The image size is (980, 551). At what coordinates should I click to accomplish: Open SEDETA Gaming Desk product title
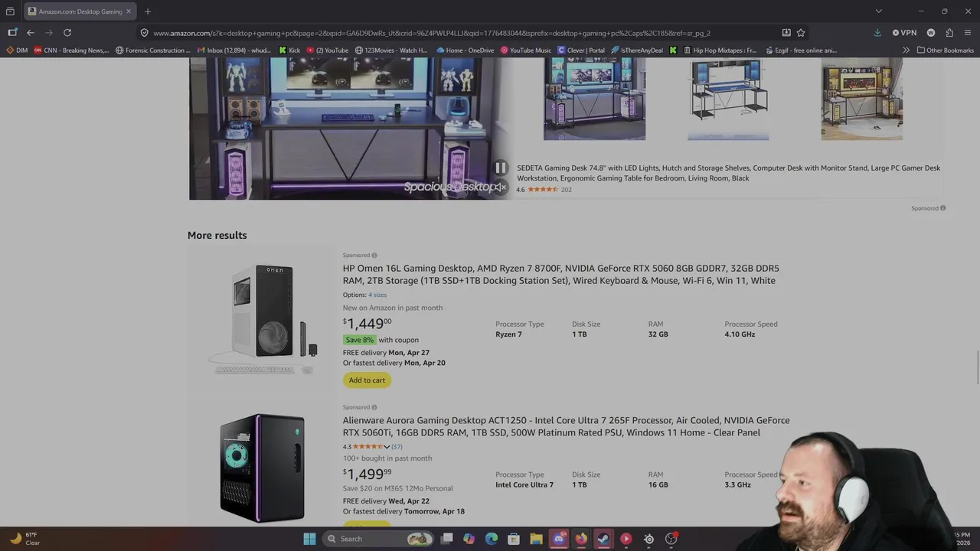coord(728,173)
